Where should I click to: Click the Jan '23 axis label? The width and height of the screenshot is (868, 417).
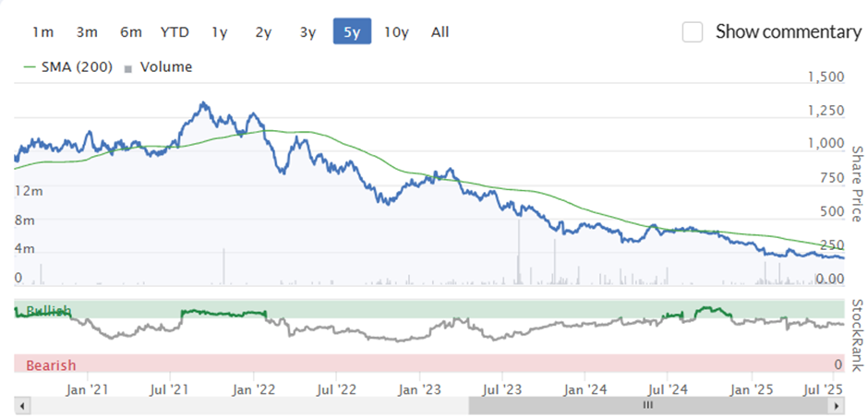(419, 389)
